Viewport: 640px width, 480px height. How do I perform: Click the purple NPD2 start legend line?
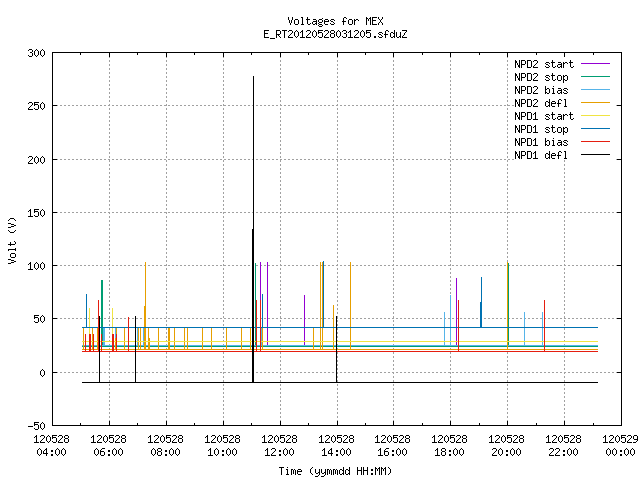coord(596,64)
